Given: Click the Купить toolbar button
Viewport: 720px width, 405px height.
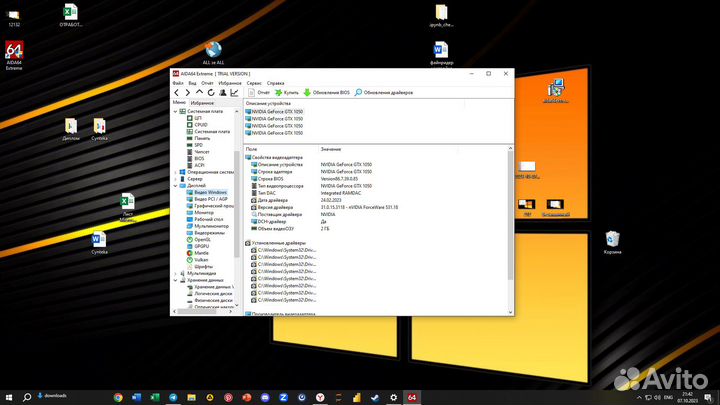Looking at the screenshot, I should point(287,93).
